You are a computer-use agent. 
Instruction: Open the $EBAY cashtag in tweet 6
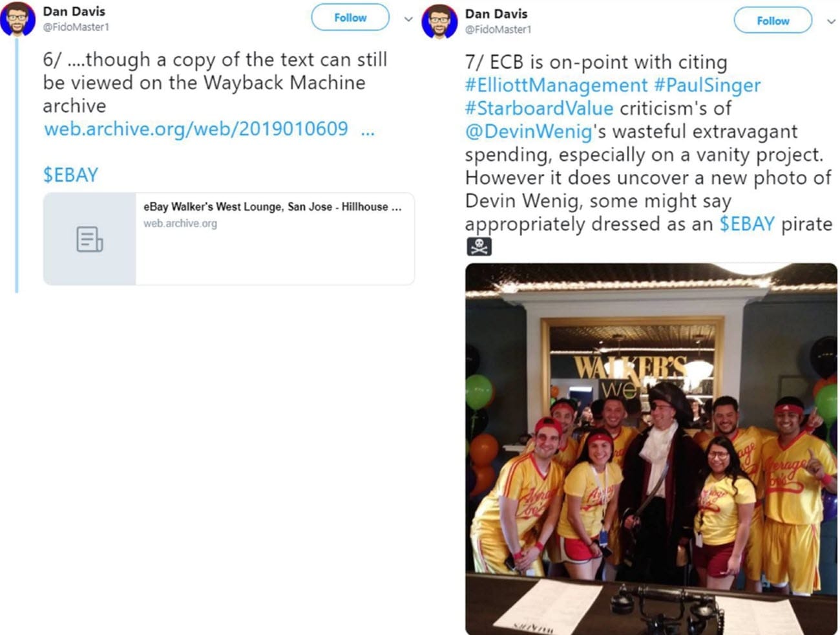tap(70, 175)
